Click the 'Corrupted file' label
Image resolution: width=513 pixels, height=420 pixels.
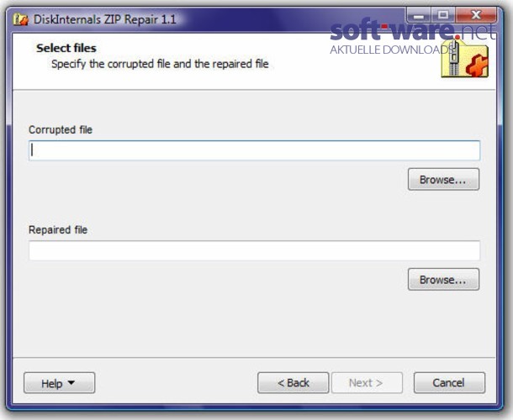(61, 129)
